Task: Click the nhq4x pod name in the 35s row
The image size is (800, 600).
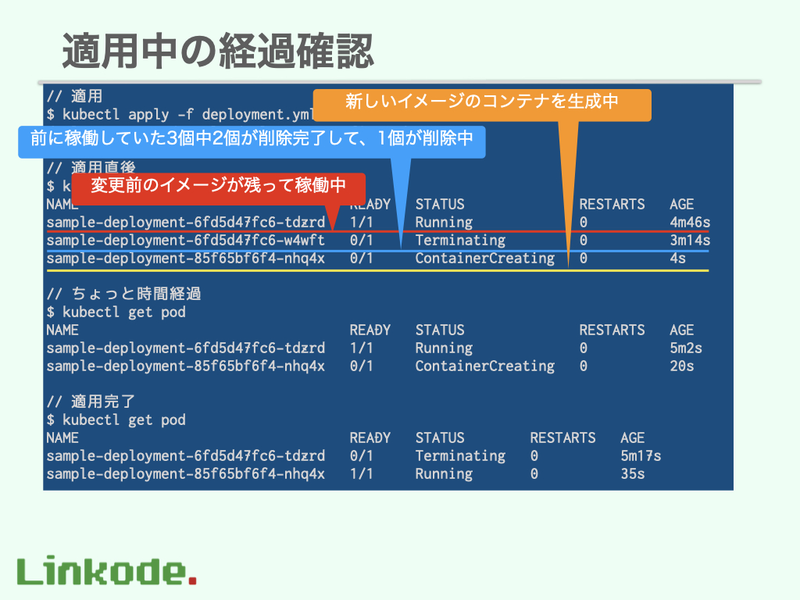Action: click(186, 474)
